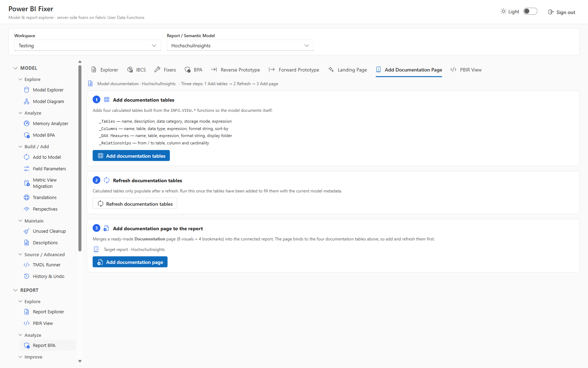Click the Sign out link

click(561, 12)
